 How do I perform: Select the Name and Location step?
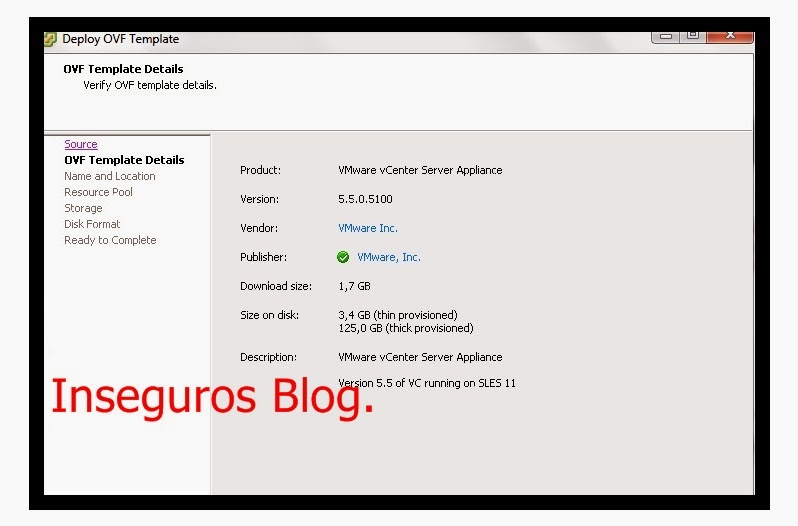click(x=110, y=176)
